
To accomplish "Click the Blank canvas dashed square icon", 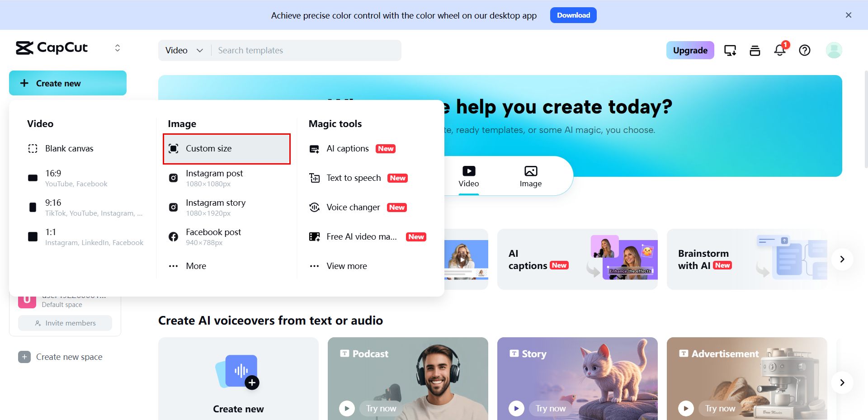I will (33, 149).
